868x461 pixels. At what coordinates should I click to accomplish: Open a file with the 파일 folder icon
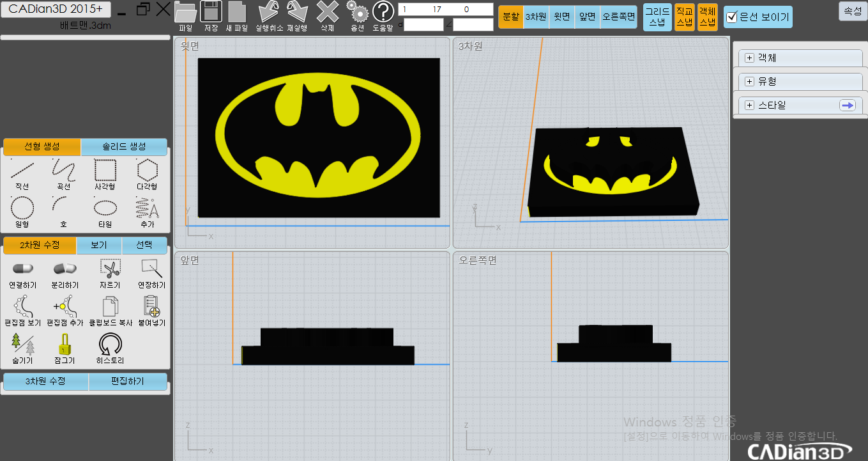(185, 16)
